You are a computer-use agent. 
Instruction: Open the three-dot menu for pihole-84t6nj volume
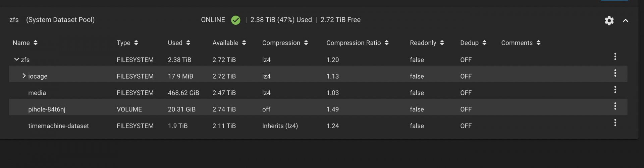click(x=615, y=106)
